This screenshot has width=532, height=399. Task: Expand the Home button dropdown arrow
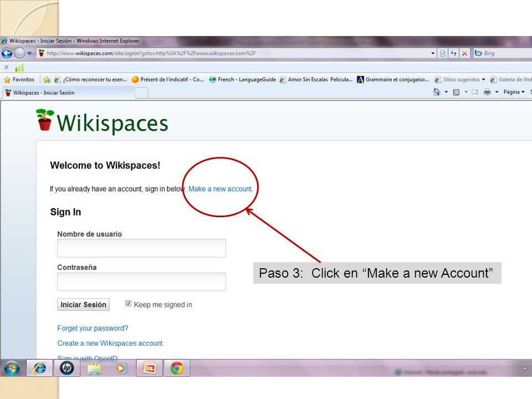point(446,92)
